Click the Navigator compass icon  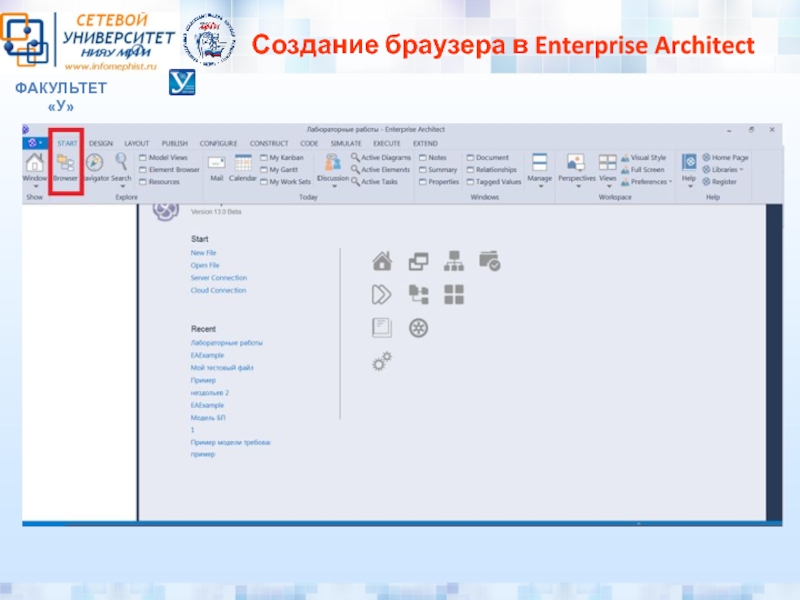(x=95, y=163)
